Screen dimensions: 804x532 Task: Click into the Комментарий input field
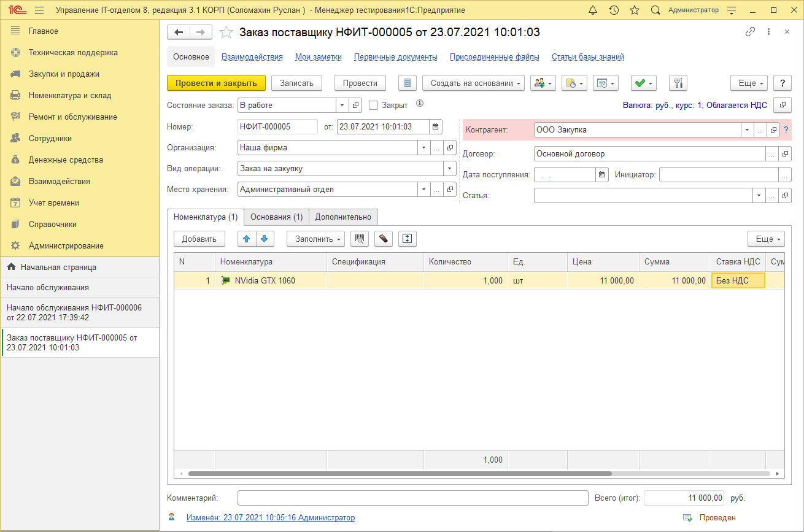coord(412,498)
